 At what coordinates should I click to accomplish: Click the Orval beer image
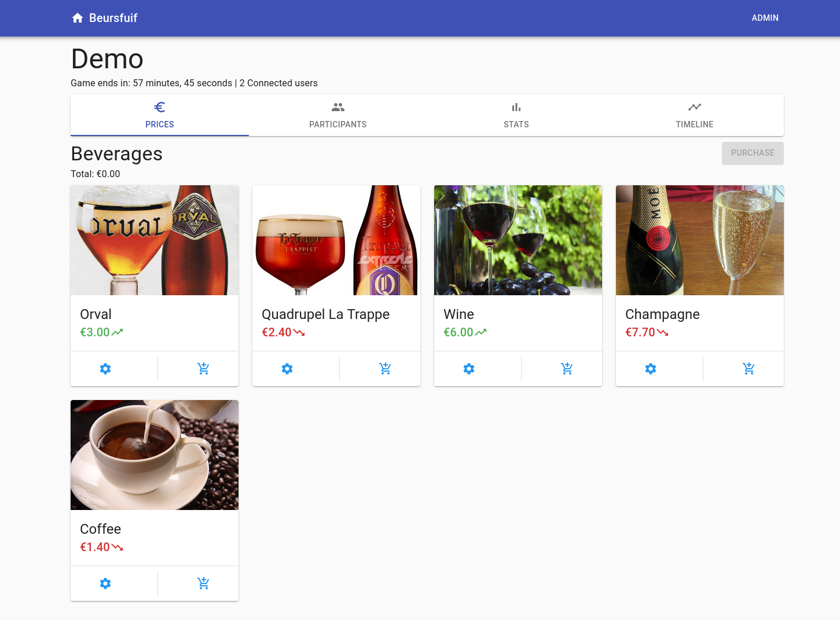coord(155,240)
